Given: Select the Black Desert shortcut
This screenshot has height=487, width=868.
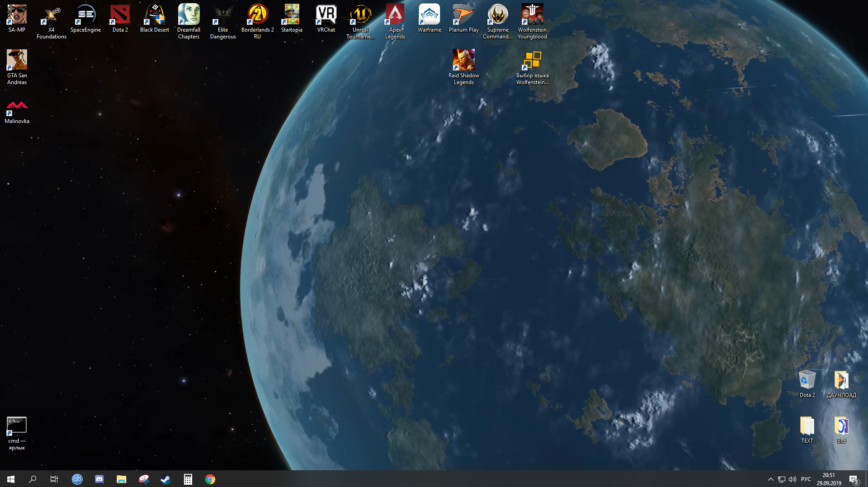Looking at the screenshot, I should [x=154, y=19].
